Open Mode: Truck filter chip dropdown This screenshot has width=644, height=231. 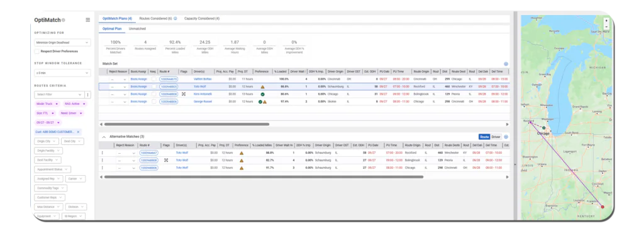point(47,104)
